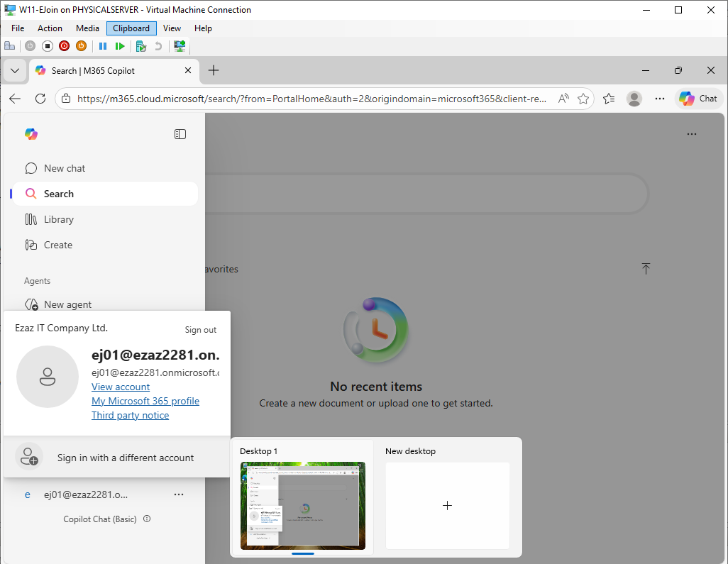Click the Ctrl+Alt+Del toolbar icon
Screen dimensions: 728x564
coord(9,46)
